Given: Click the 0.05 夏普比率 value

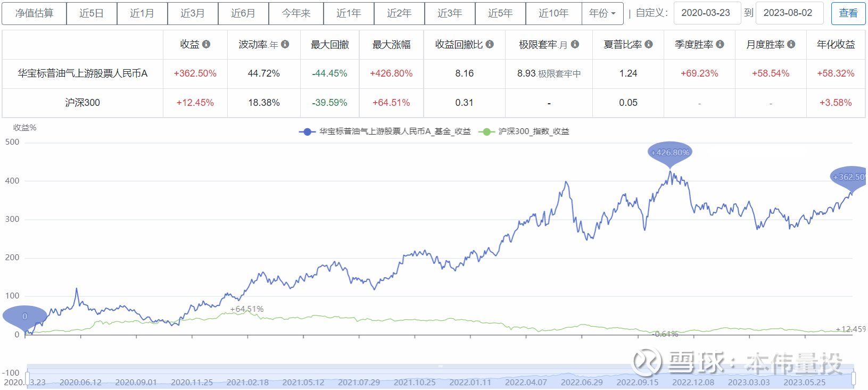Looking at the screenshot, I should pos(629,103).
